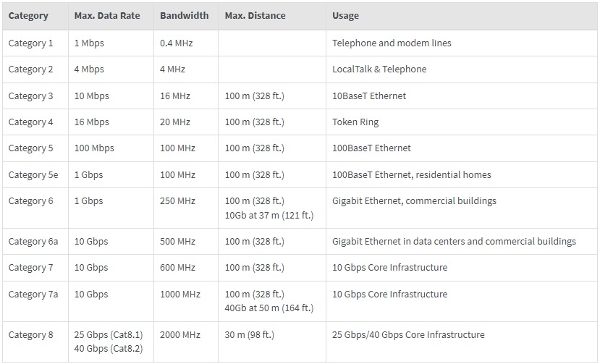
Task: Click the Max. Distance column header
Action: [x=255, y=16]
